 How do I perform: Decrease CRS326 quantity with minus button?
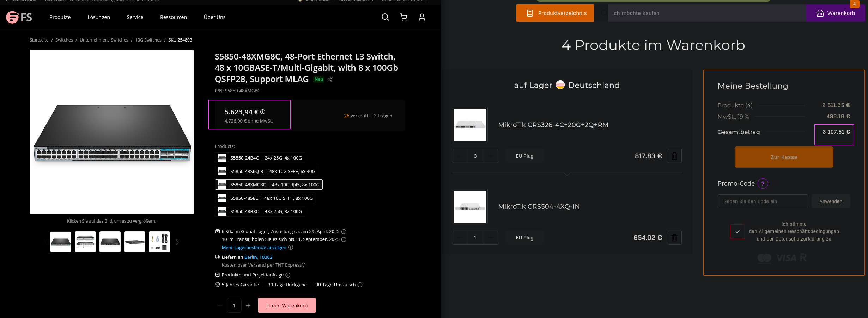(x=460, y=156)
